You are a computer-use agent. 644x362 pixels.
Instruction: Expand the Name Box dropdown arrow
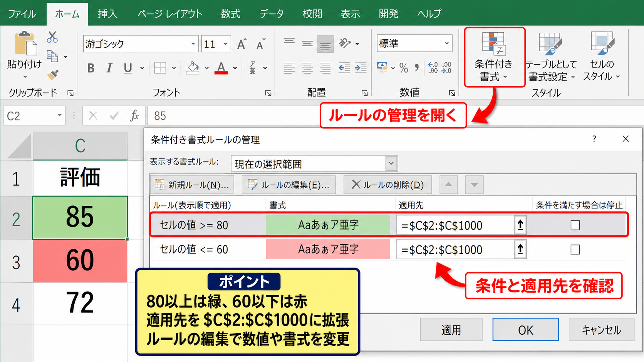click(59, 115)
